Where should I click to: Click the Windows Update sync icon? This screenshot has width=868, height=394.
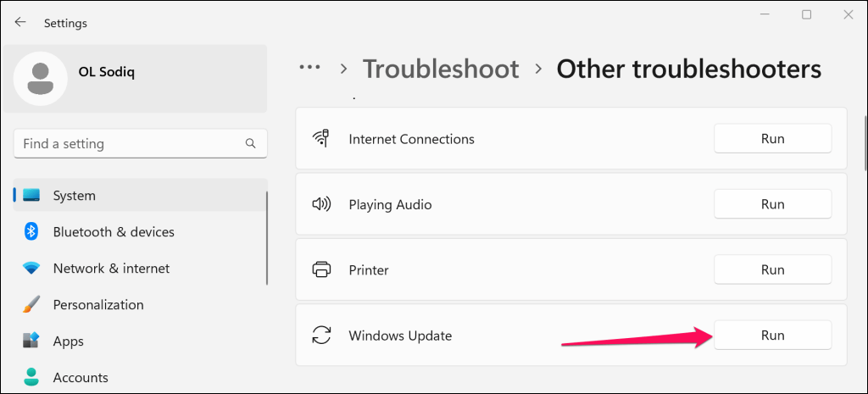click(321, 336)
